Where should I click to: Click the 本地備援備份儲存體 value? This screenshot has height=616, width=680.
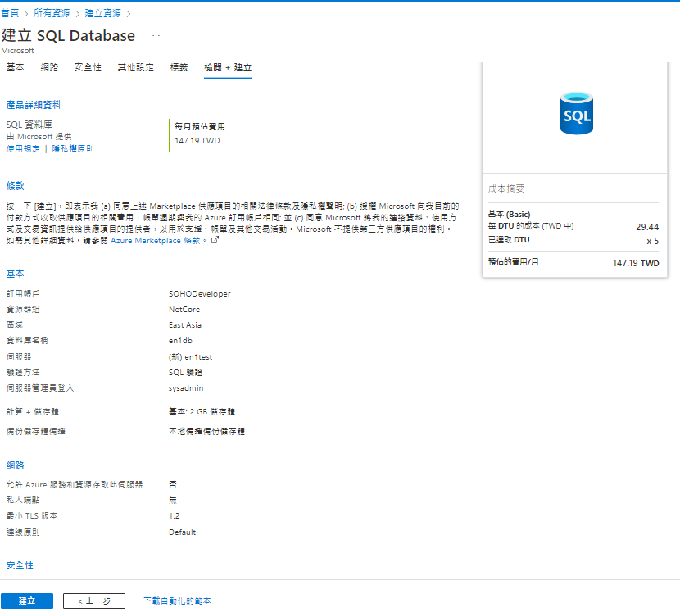(x=206, y=432)
